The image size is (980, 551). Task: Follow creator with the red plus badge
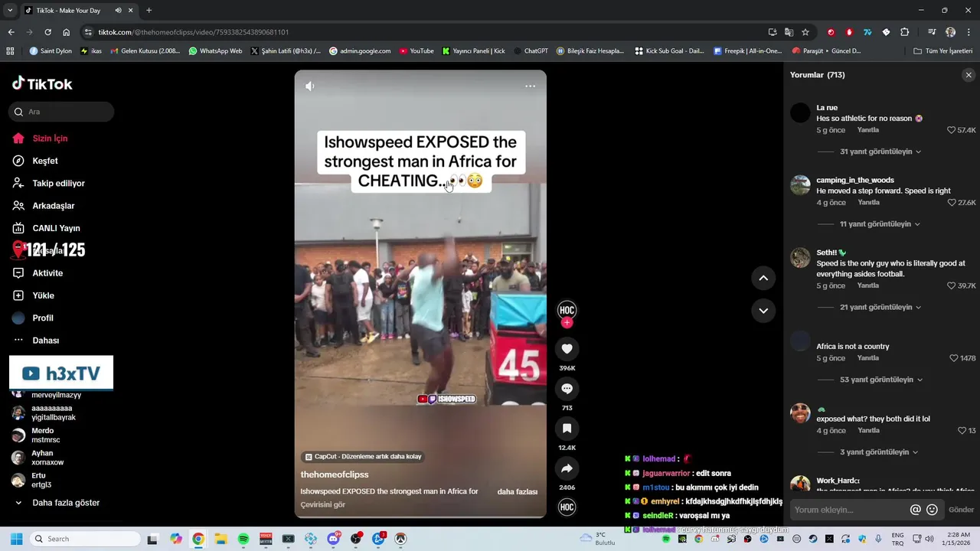pyautogui.click(x=567, y=323)
